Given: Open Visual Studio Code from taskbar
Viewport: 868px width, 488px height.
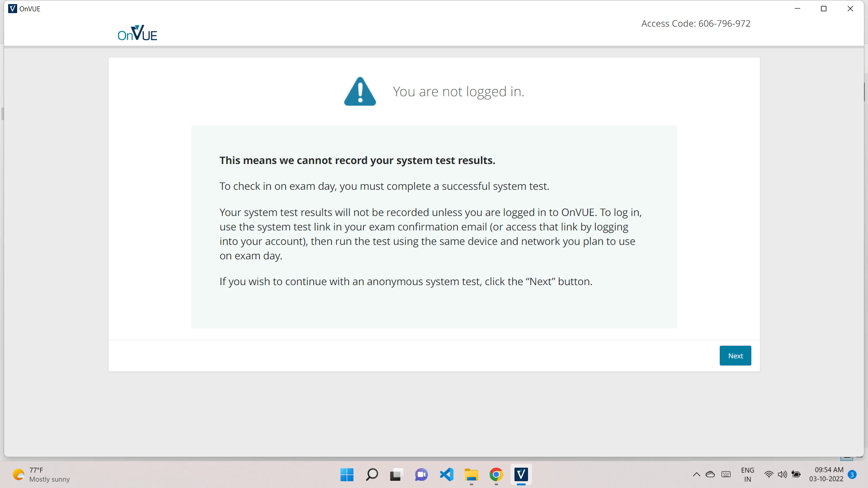Looking at the screenshot, I should tap(446, 475).
